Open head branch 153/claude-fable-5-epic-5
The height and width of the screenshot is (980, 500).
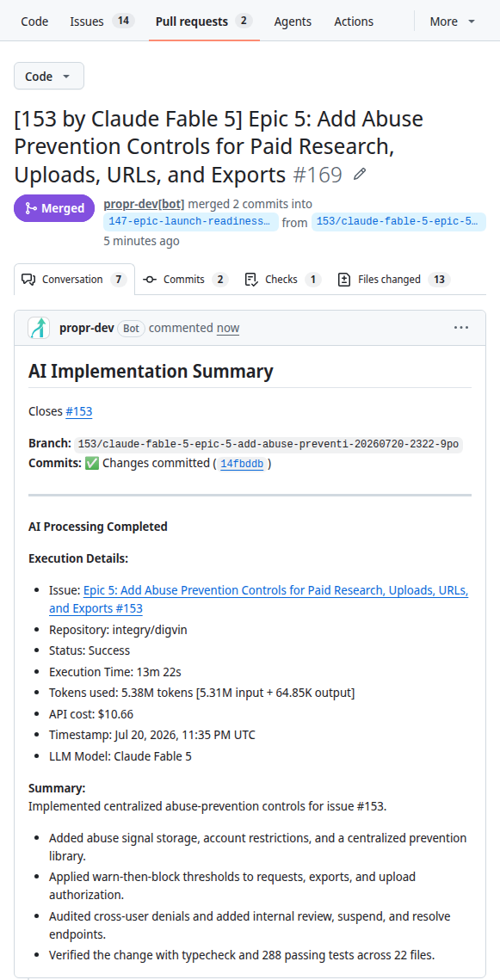point(398,222)
